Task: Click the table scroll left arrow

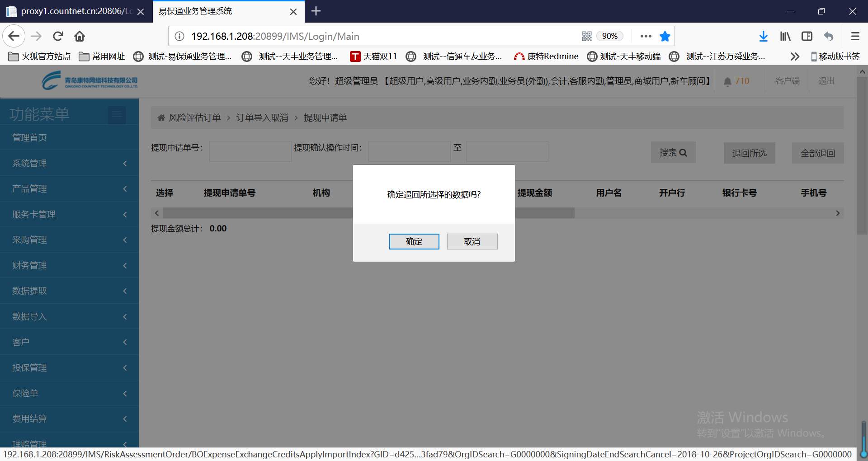Action: [157, 213]
